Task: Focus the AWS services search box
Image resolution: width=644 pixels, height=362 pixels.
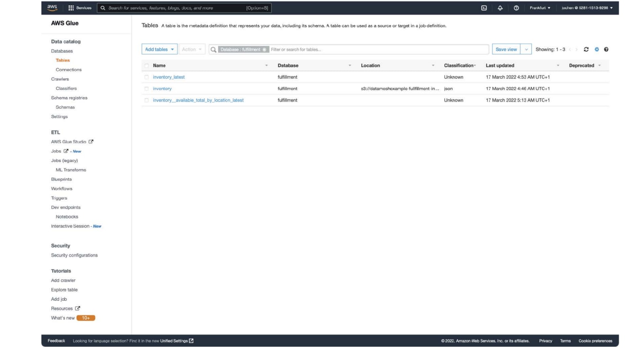Action: pyautogui.click(x=184, y=8)
